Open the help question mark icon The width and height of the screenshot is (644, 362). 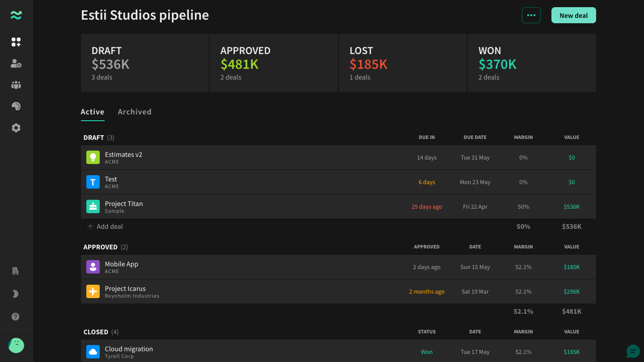point(16,317)
